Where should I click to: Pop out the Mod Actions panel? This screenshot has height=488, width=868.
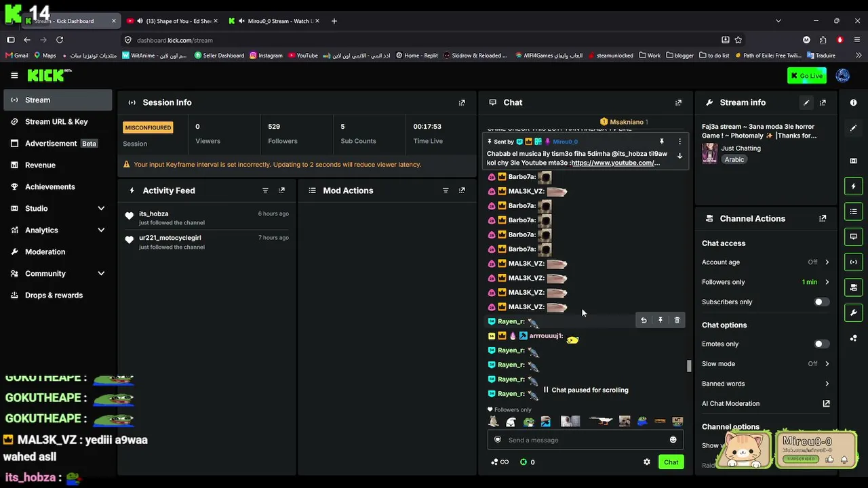coord(462,190)
